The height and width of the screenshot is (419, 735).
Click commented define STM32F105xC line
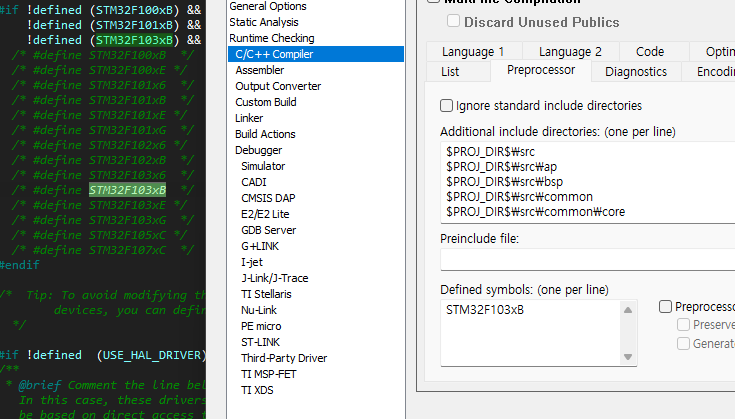(x=99, y=235)
